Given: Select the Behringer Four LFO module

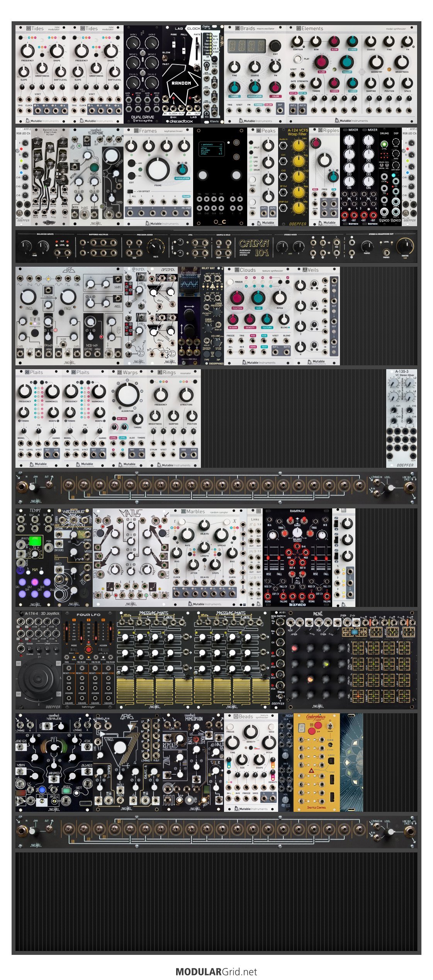Looking at the screenshot, I should 89,660.
